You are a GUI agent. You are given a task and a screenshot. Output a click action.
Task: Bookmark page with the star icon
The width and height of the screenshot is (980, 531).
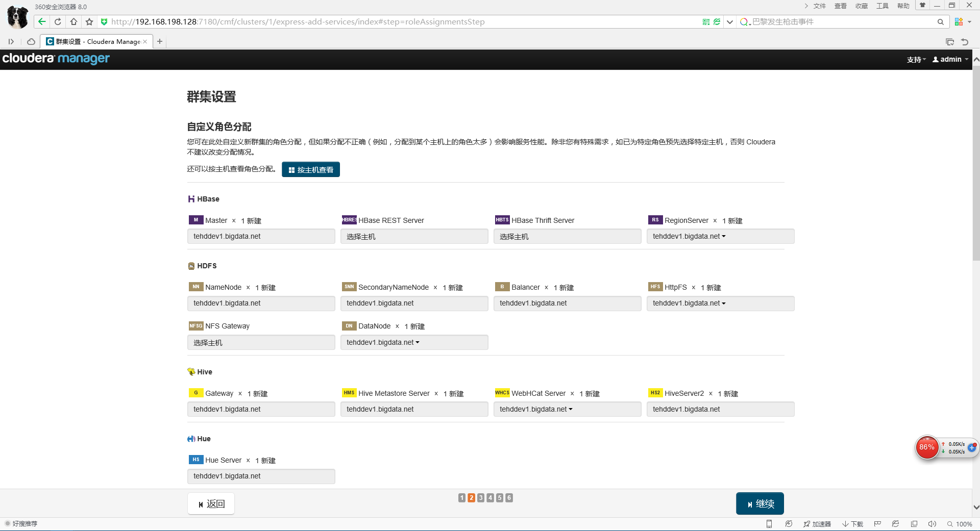89,21
